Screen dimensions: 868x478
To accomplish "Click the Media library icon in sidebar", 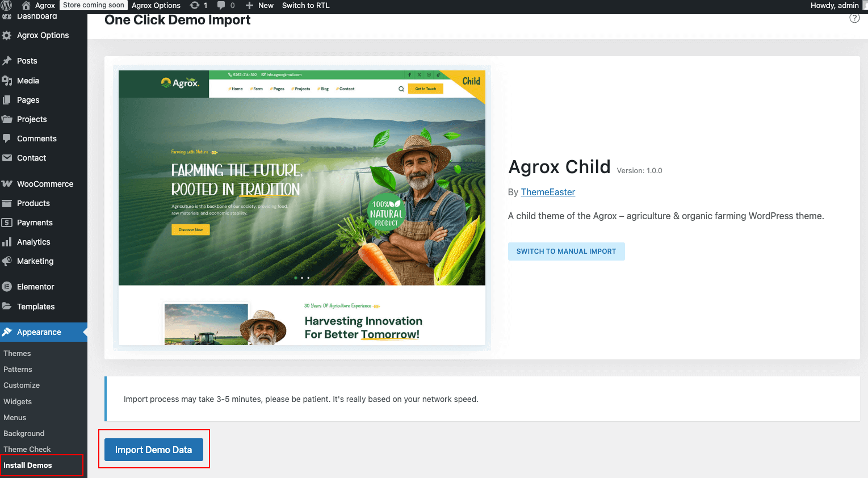I will 7,81.
